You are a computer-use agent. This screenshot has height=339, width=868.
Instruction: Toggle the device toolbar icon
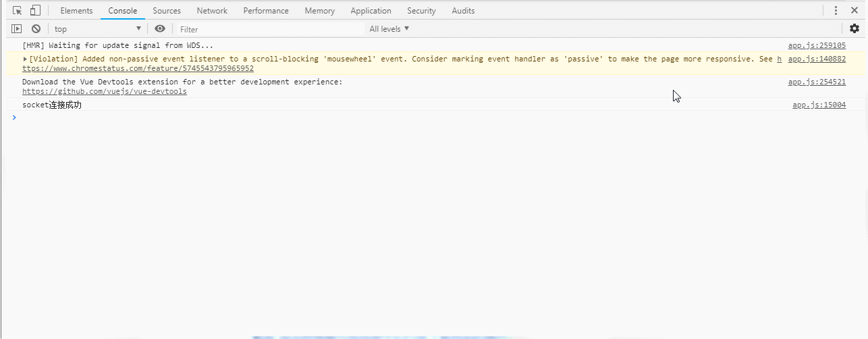pyautogui.click(x=35, y=11)
